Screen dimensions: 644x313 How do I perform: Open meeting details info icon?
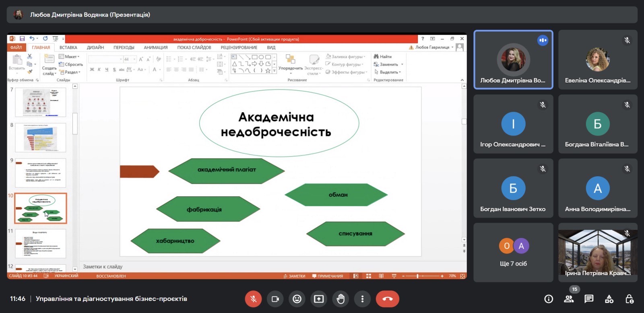coord(548,299)
